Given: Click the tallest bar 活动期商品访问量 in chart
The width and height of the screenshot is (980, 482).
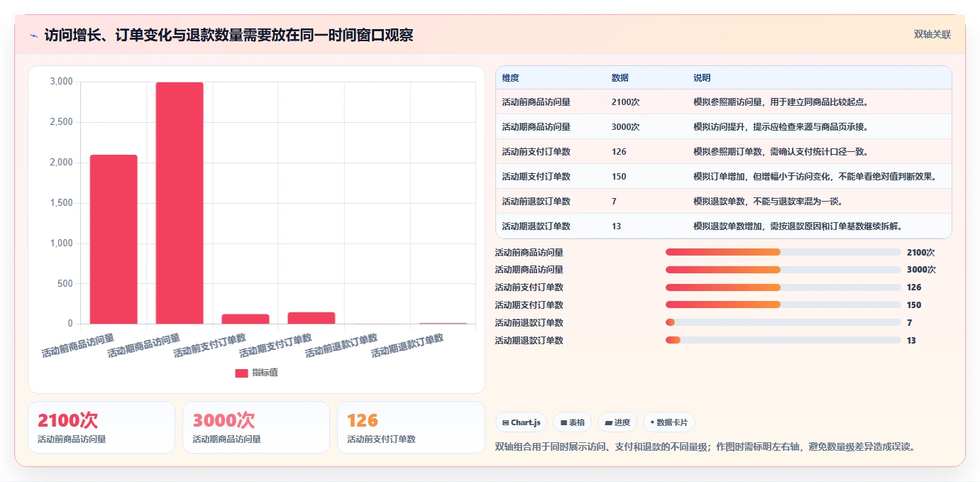Looking at the screenshot, I should pos(180,203).
